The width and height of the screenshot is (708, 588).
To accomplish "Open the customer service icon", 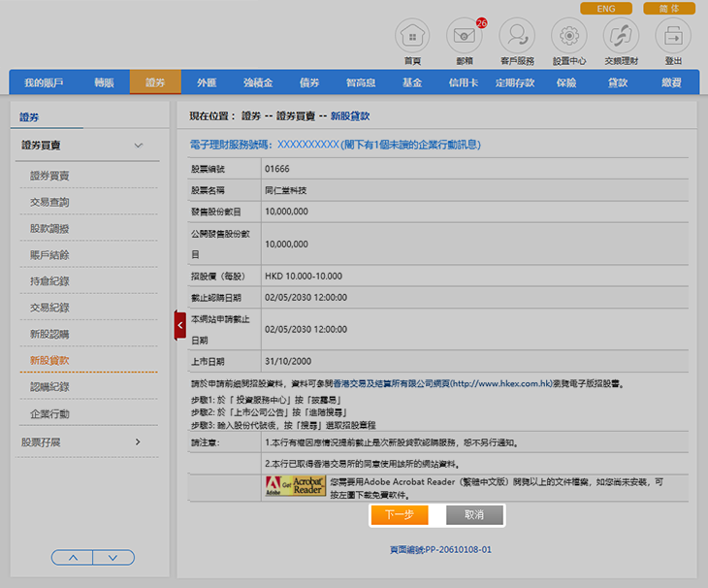I will click(516, 37).
